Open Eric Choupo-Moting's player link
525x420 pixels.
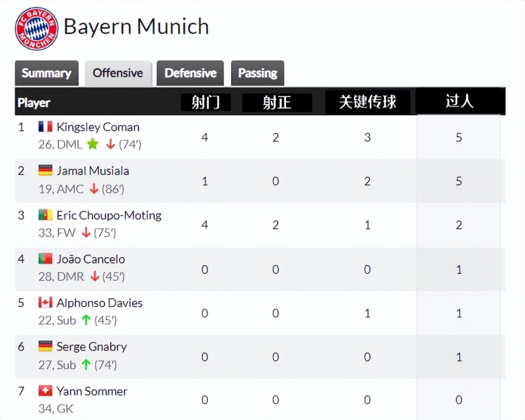click(109, 215)
